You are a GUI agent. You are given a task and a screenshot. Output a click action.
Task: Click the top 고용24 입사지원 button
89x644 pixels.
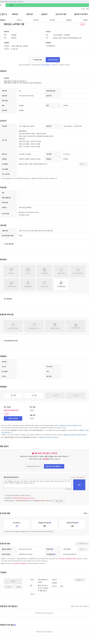coord(53,60)
